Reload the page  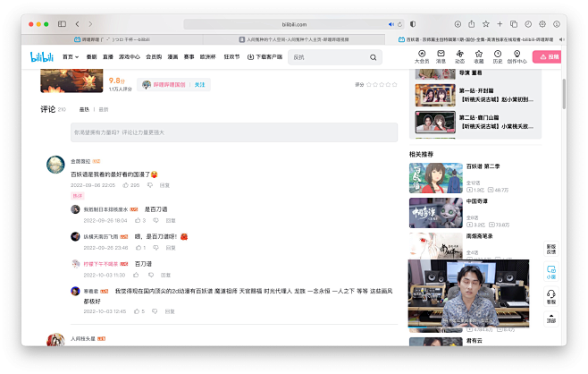(x=399, y=24)
